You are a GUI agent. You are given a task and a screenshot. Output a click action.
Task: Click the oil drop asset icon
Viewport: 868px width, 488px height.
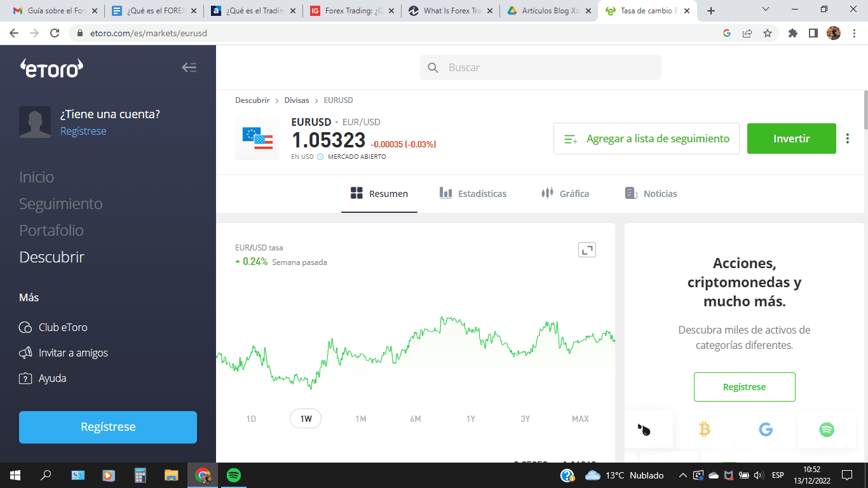(x=644, y=430)
